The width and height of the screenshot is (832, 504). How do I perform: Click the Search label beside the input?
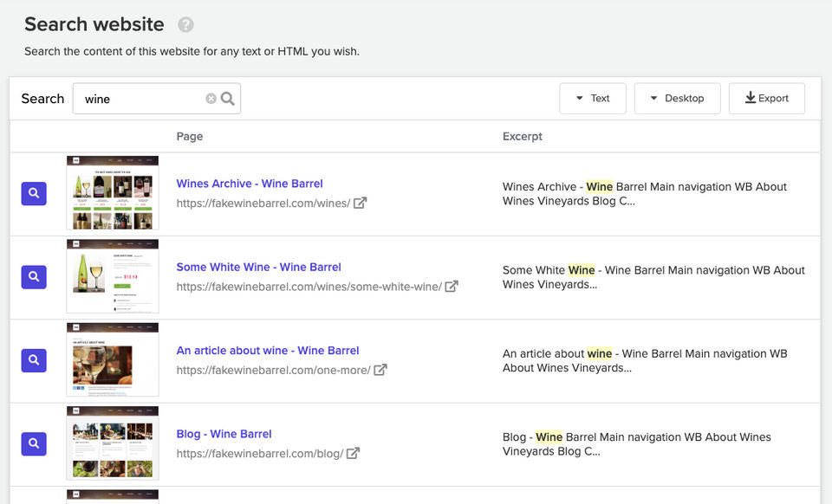[42, 99]
